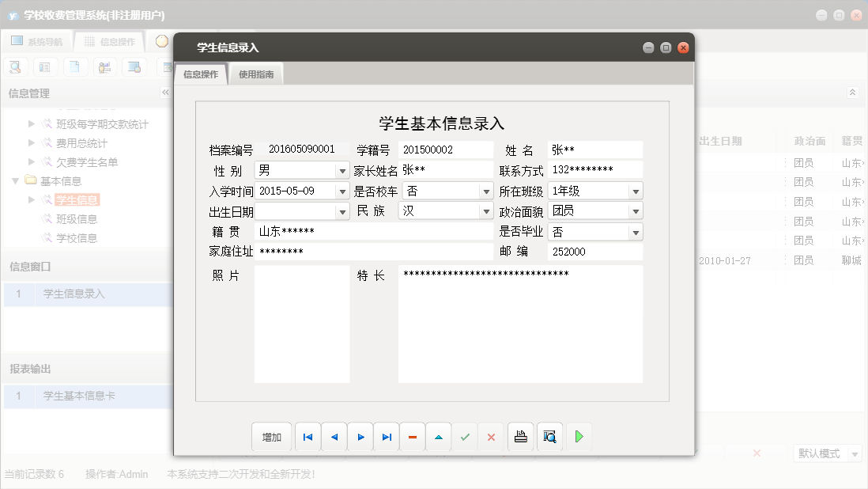This screenshot has height=489, width=868.
Task: Click into the 邮编 postal code field
Action: (595, 252)
